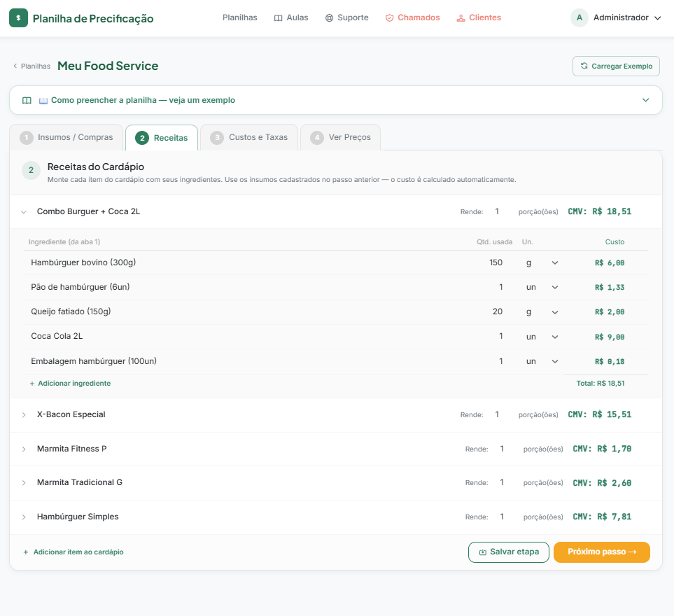674x616 pixels.
Task: Click the Aulas book icon
Action: (278, 18)
